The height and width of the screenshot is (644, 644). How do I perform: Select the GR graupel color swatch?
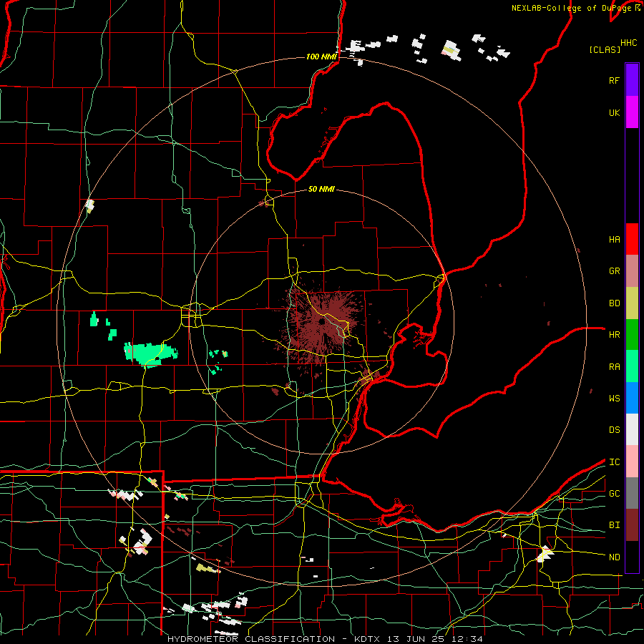click(x=632, y=270)
